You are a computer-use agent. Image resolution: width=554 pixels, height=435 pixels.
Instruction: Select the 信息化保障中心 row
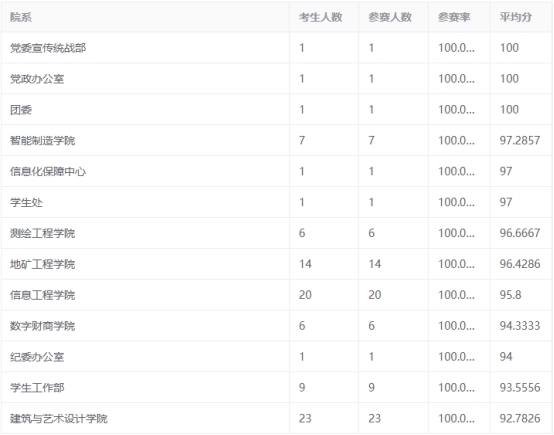pos(277,171)
